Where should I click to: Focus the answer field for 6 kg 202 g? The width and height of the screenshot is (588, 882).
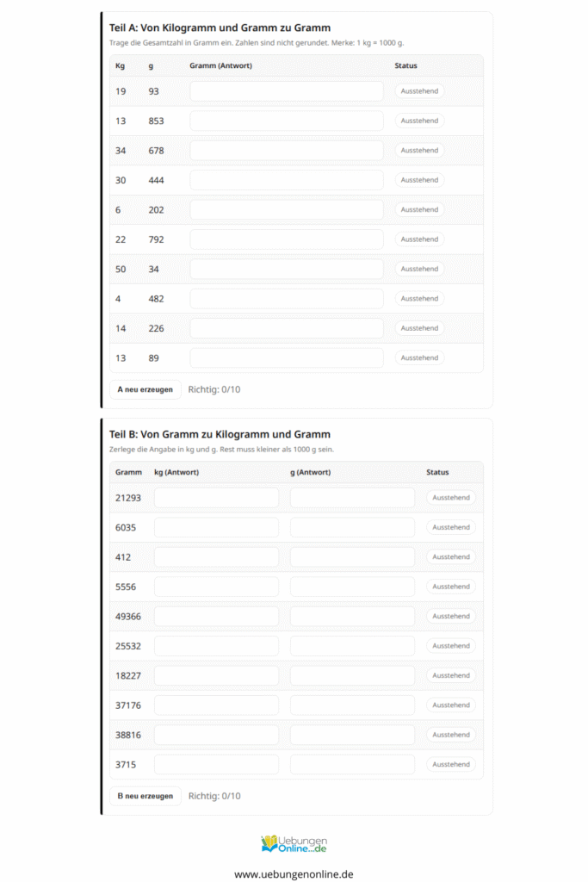(x=287, y=209)
